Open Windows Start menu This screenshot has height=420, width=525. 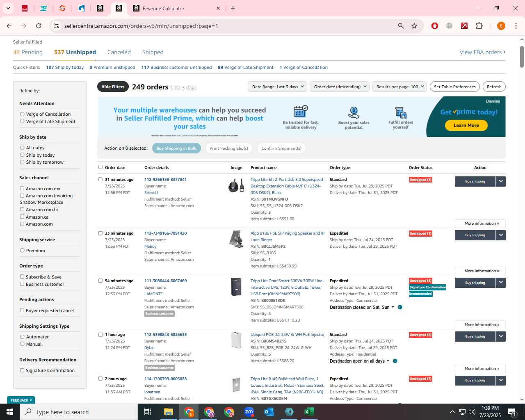pos(10,412)
